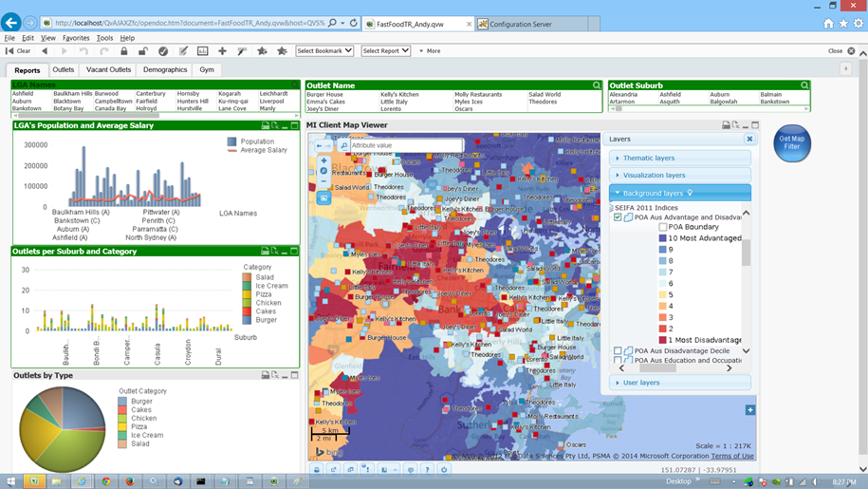
Task: Check POA Aus Disadvantage Decile layer
Action: tap(618, 351)
